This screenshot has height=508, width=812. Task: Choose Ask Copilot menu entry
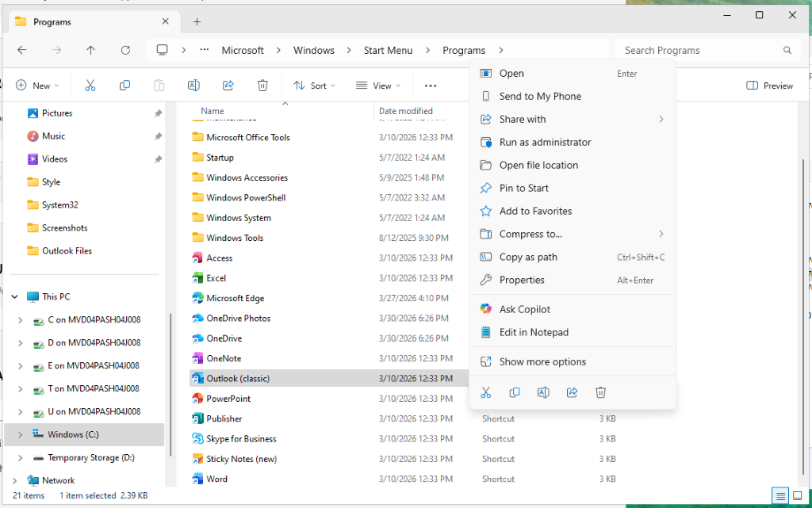[x=573, y=309]
